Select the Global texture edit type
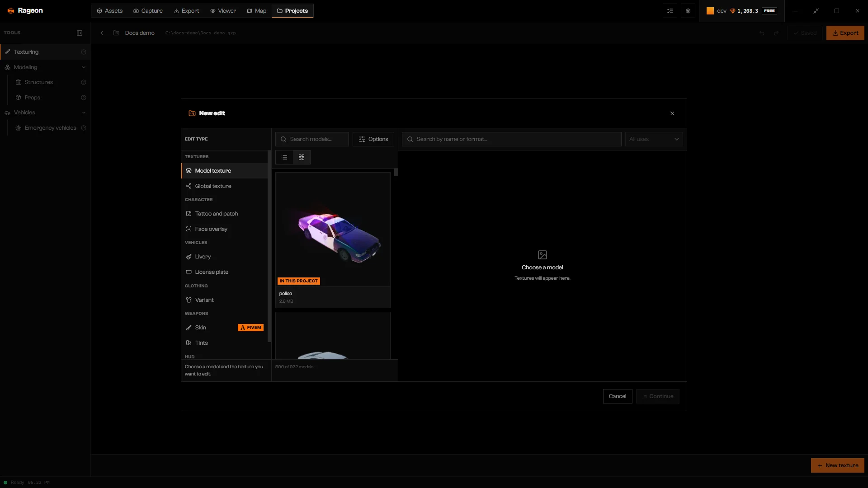The height and width of the screenshot is (488, 868). coord(224,186)
